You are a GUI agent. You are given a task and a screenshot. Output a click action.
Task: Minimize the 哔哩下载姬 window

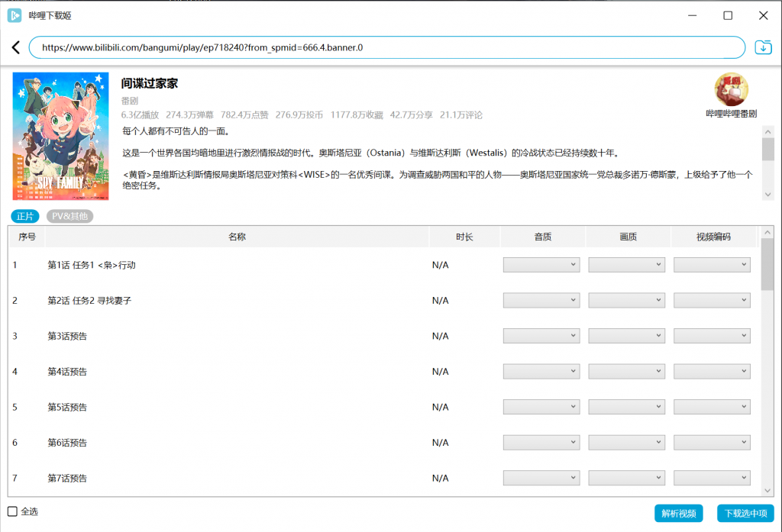(692, 15)
